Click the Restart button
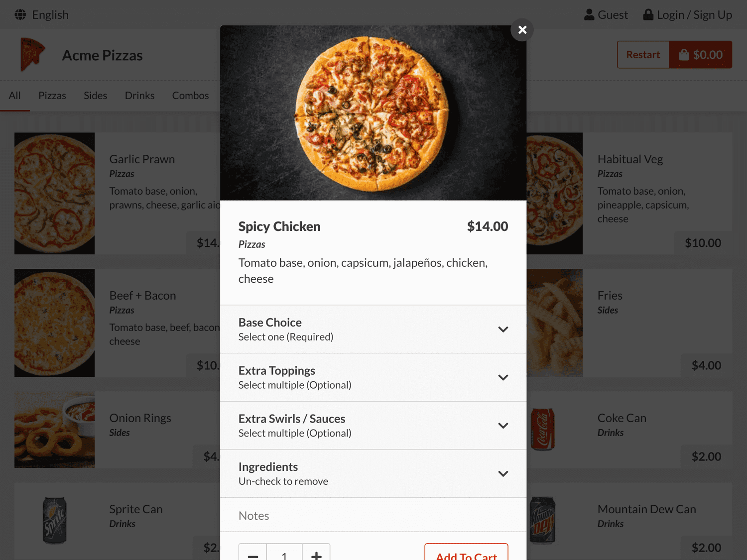This screenshot has height=560, width=747. pyautogui.click(x=643, y=55)
